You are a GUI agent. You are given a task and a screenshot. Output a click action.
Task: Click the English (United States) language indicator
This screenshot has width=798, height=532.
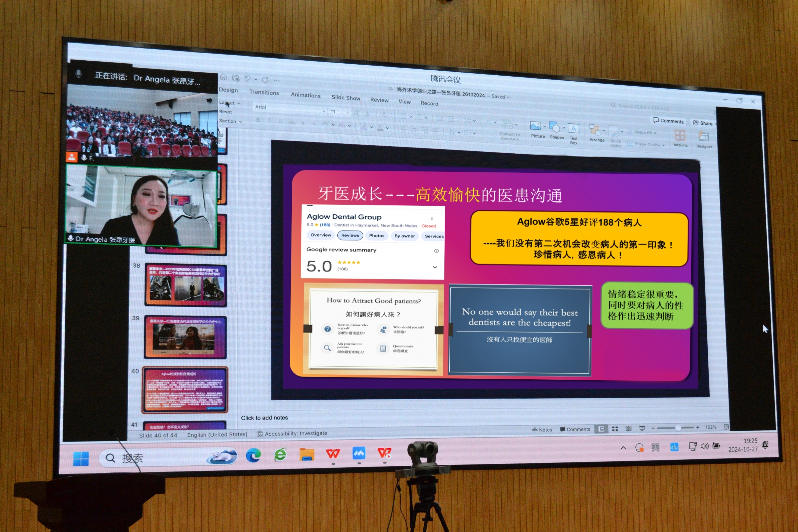pos(217,434)
